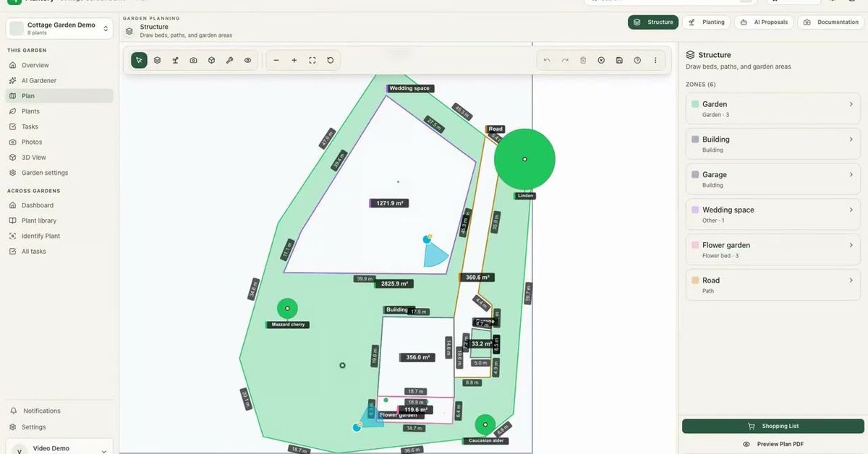
Task: Open the Shopping List button
Action: 773,426
